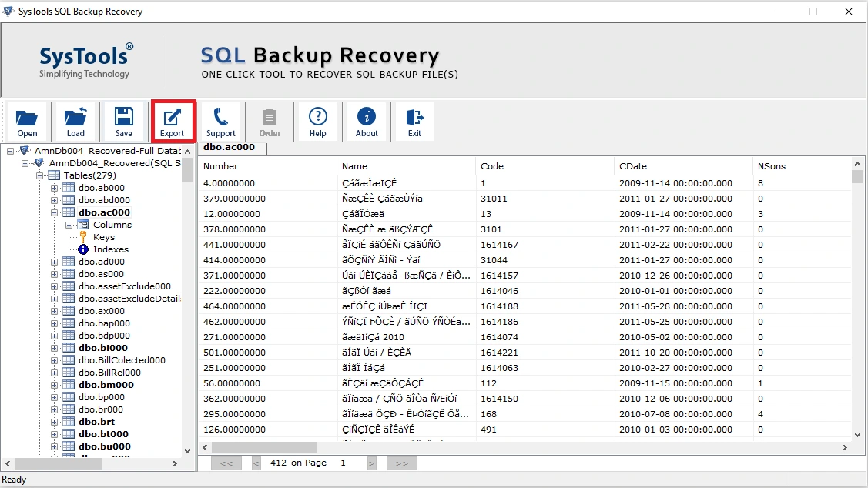This screenshot has height=488, width=868.
Task: Click the table icon beside dbo.ab000
Action: coord(69,188)
